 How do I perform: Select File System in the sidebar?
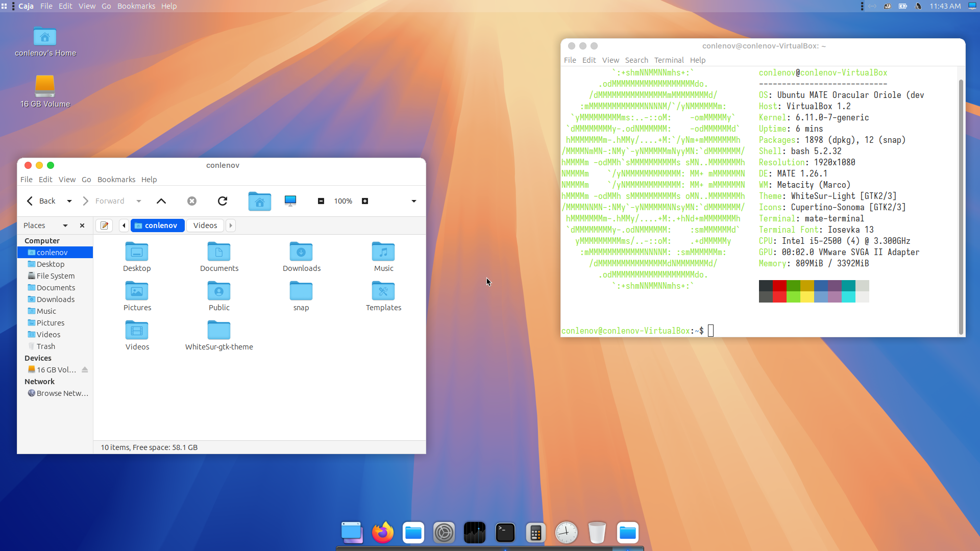point(55,276)
